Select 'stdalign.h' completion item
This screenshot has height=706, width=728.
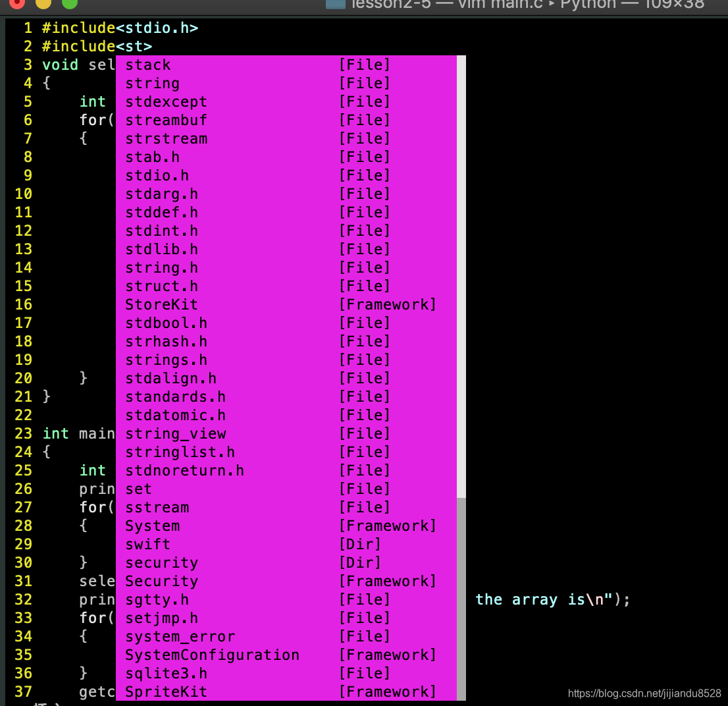(x=286, y=378)
